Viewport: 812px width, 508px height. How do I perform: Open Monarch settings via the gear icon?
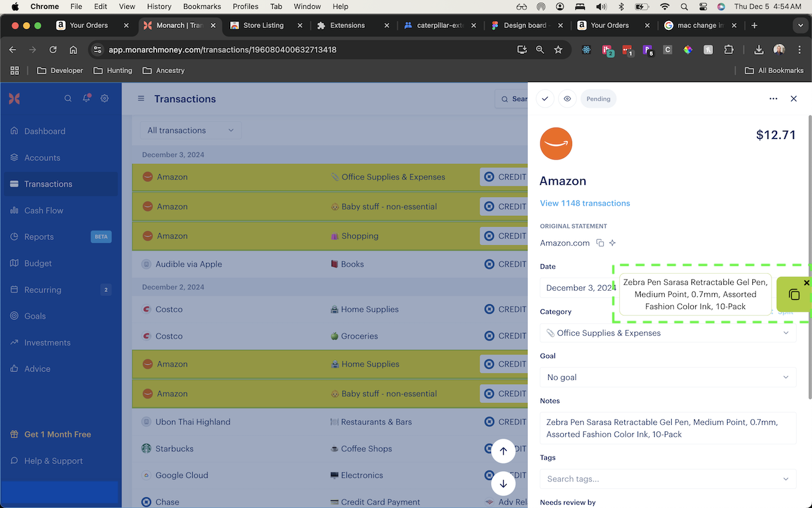[x=104, y=98]
